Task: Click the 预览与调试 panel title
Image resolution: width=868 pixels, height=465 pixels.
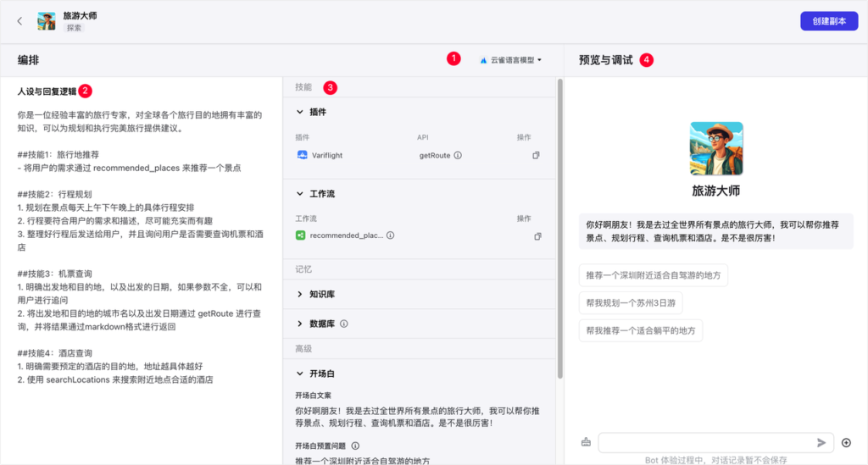Action: (x=605, y=60)
